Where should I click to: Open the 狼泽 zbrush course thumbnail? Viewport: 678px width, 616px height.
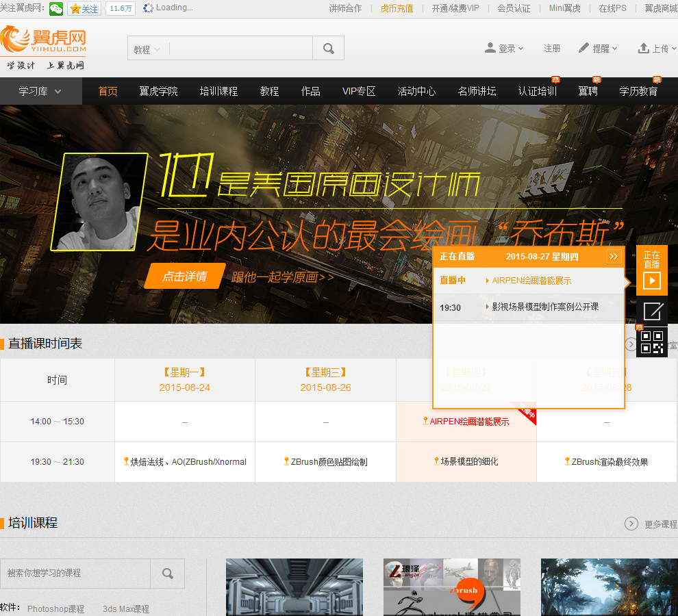452,587
